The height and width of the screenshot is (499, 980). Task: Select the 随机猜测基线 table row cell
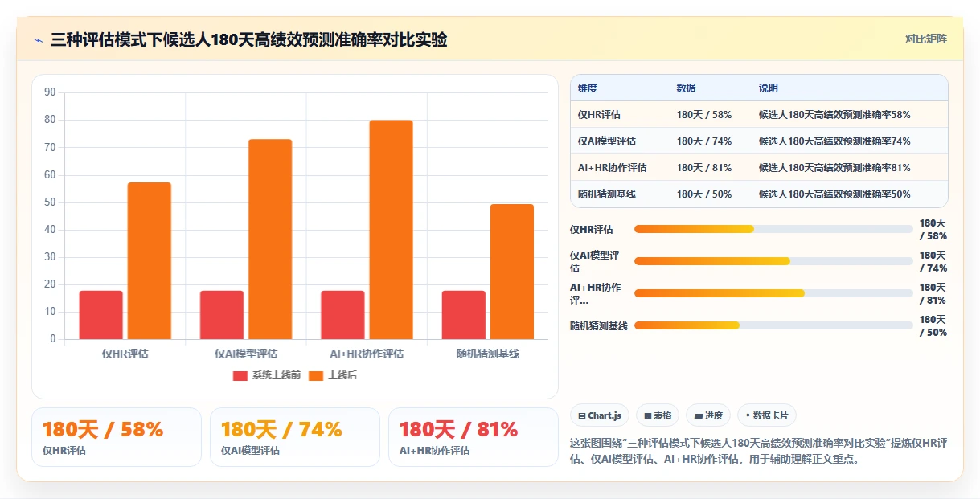tap(607, 194)
